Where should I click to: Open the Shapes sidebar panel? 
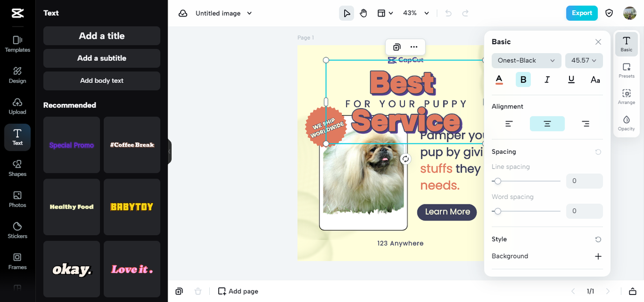tap(18, 168)
